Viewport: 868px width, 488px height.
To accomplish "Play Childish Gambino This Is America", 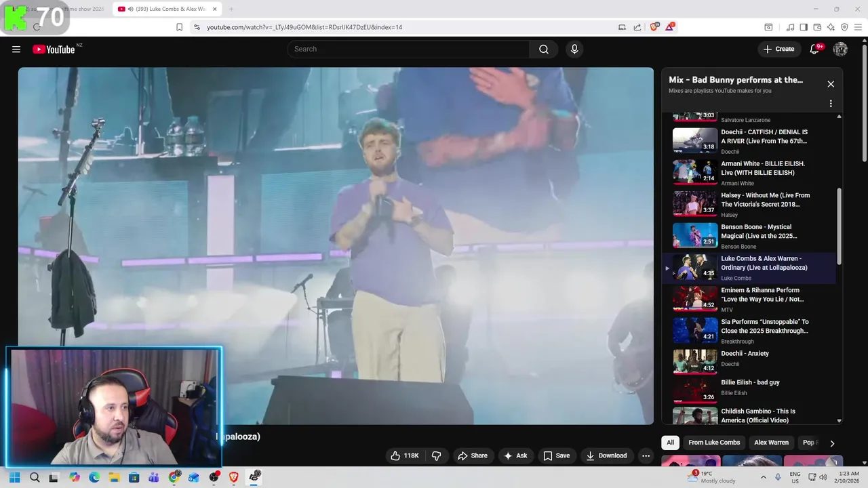I will [x=749, y=415].
